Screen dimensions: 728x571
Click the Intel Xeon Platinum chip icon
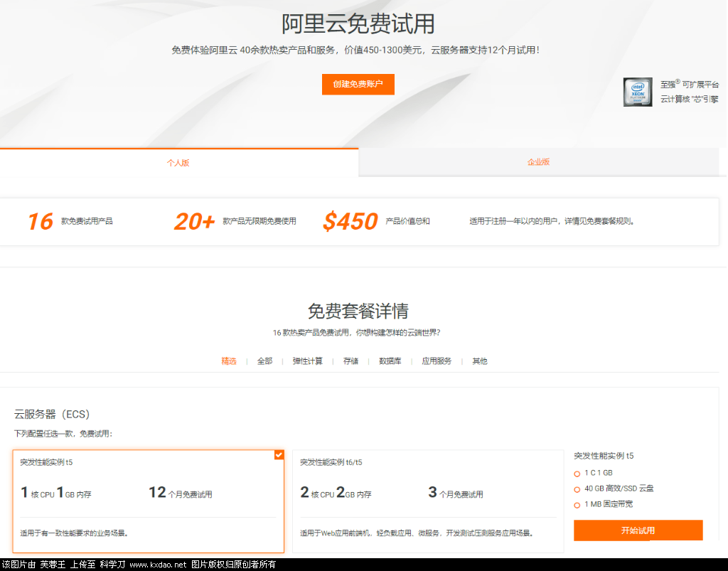pyautogui.click(x=638, y=92)
